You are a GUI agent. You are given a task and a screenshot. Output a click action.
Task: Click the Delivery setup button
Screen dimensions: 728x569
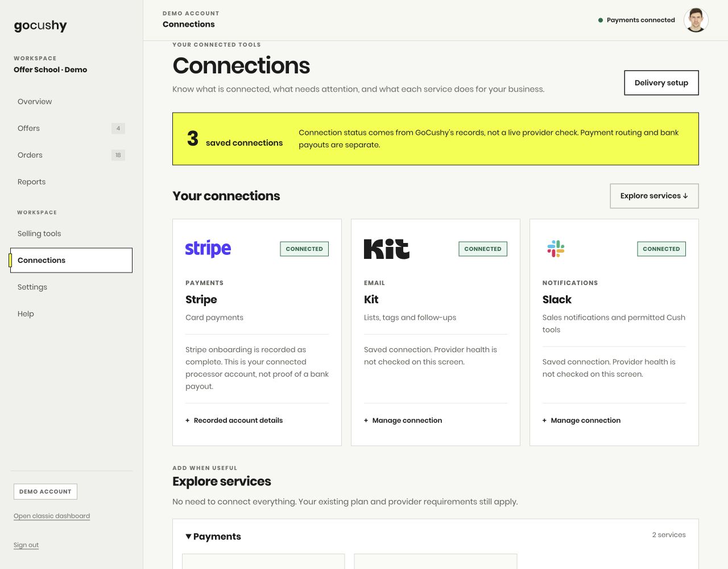pyautogui.click(x=661, y=83)
